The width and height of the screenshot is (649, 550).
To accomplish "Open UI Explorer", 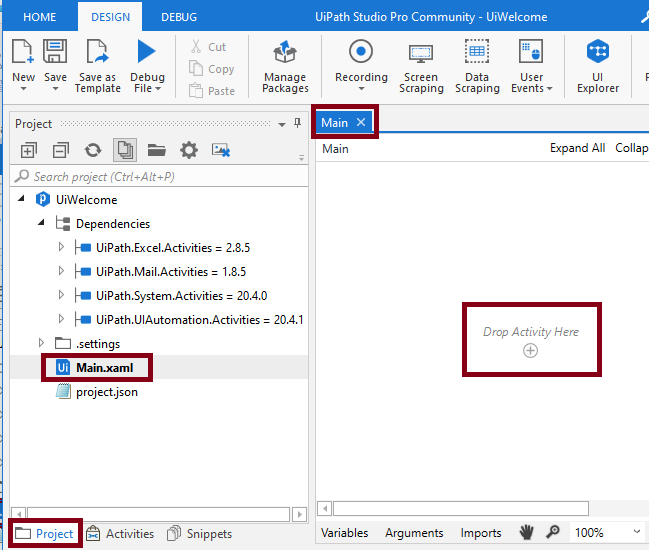I will [598, 66].
